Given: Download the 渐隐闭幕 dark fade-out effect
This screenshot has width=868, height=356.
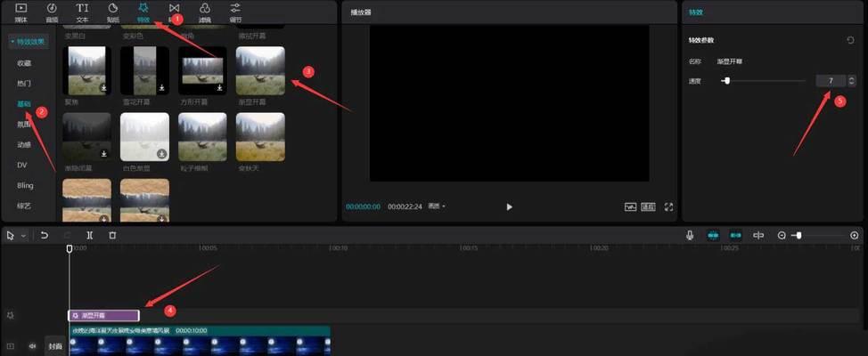Looking at the screenshot, I should pos(103,154).
